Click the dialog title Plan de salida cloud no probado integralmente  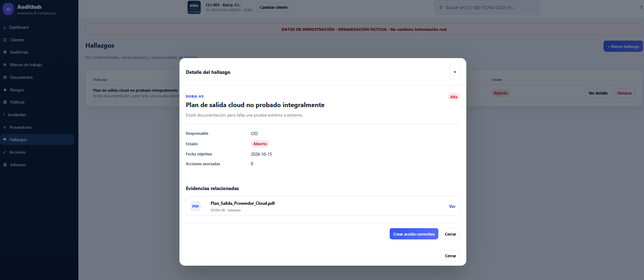pyautogui.click(x=255, y=105)
